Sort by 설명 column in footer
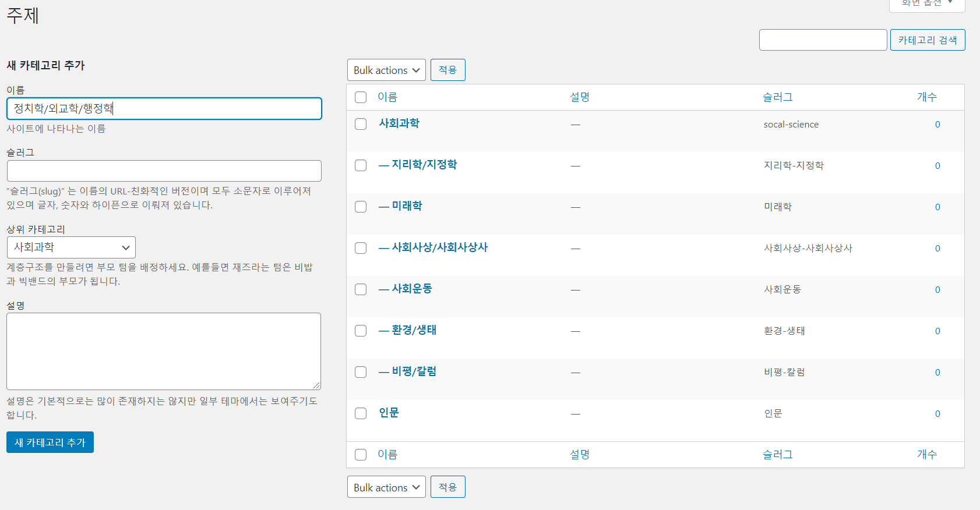This screenshot has height=510, width=980. click(580, 455)
